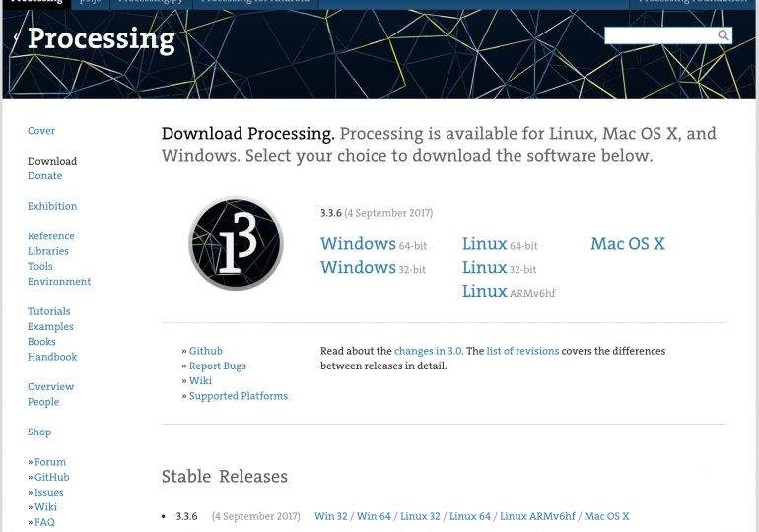Open the Supported Platforms link
The image size is (759, 532).
coord(239,396)
